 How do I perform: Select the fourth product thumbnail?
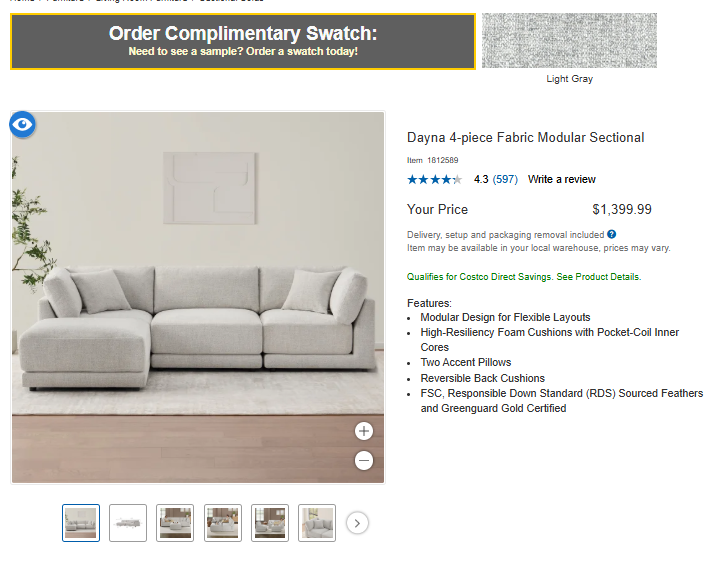[x=223, y=523]
